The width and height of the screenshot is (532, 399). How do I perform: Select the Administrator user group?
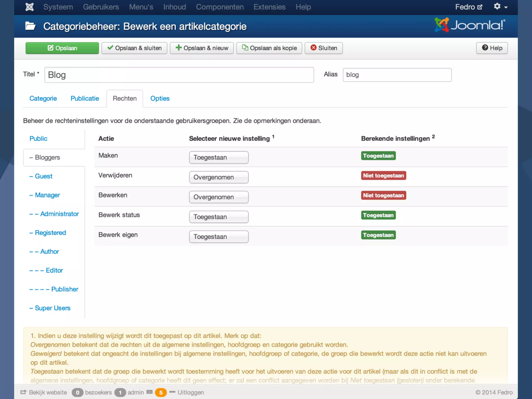pyautogui.click(x=59, y=214)
